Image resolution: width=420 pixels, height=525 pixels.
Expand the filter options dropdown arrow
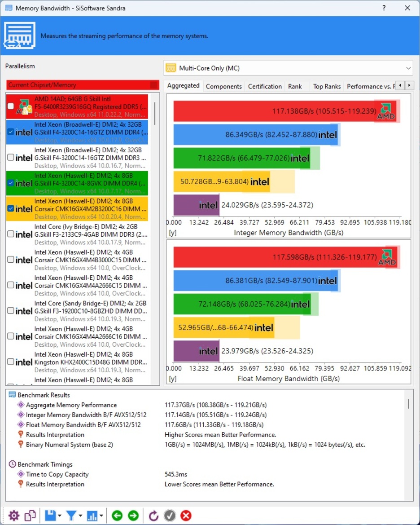tap(80, 516)
